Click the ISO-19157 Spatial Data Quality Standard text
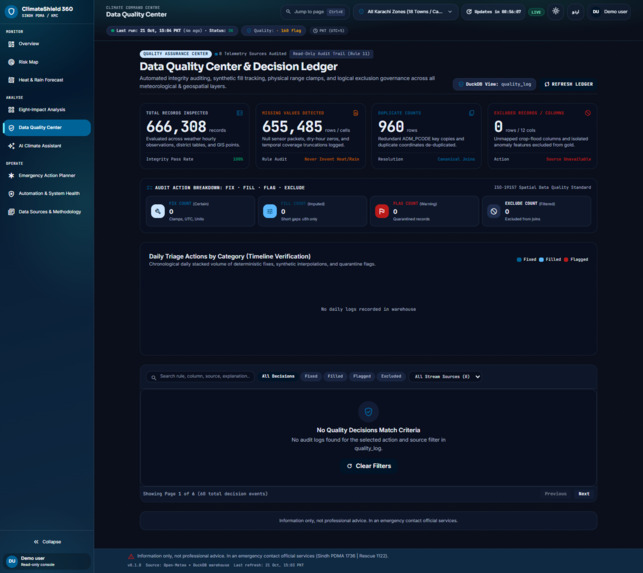Viewport: 643px width, 573px height. [x=543, y=187]
